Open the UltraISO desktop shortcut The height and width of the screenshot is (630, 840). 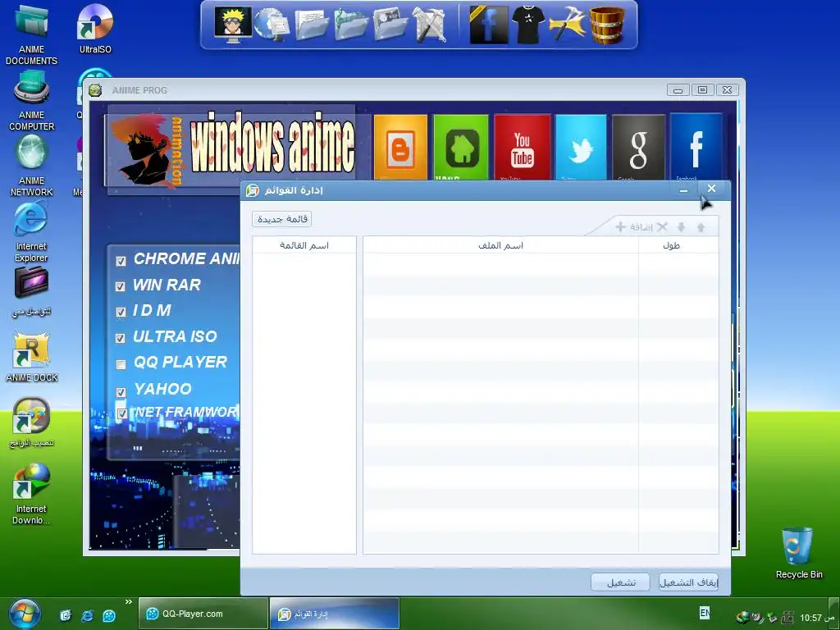95,29
